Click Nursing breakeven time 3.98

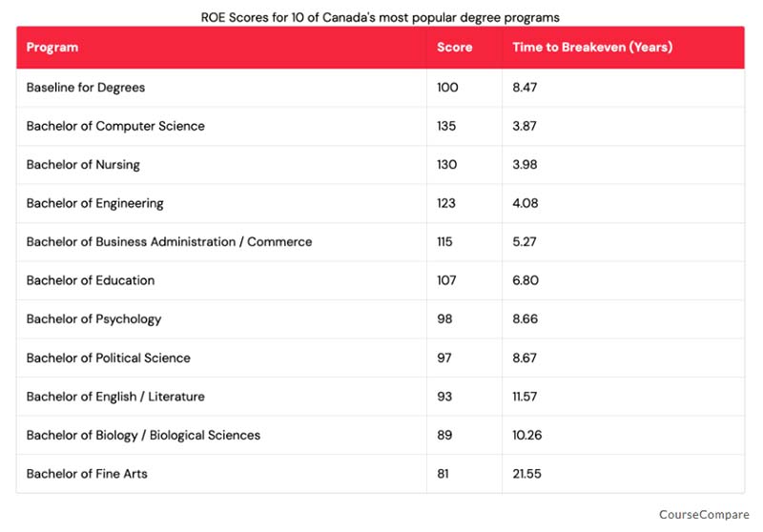(525, 165)
